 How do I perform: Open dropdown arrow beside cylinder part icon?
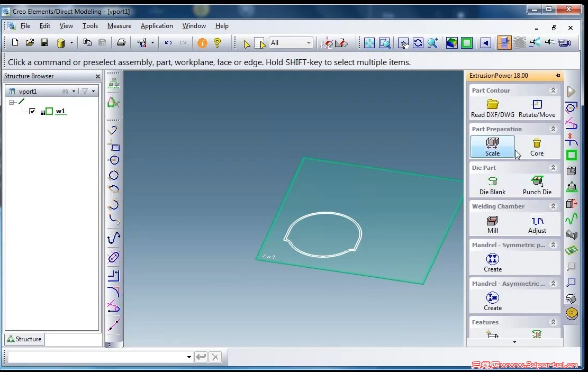pos(71,43)
